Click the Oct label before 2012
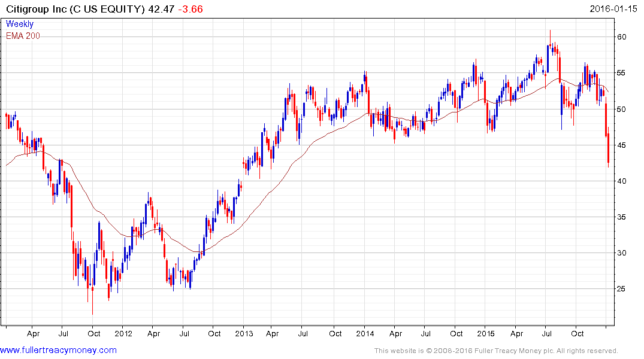Viewport: 644px width, 359px height. [x=93, y=333]
